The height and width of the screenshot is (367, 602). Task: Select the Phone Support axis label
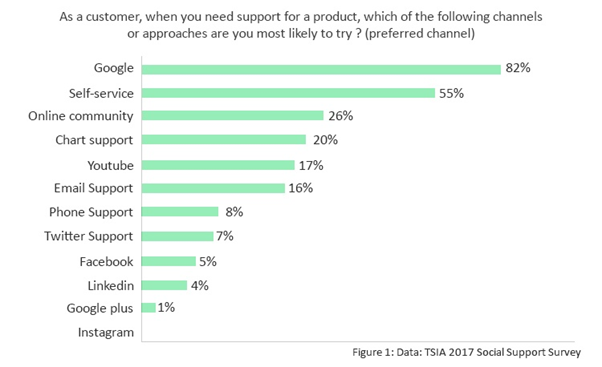pyautogui.click(x=91, y=212)
